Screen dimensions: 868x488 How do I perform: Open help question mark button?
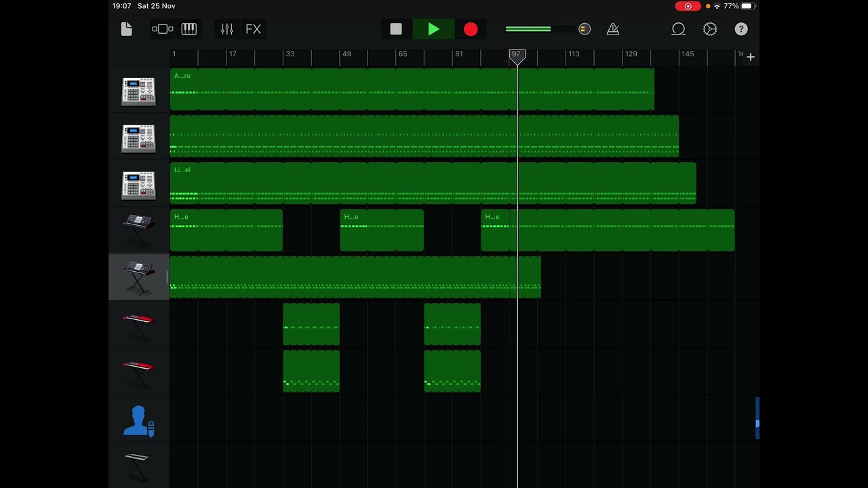[x=741, y=29]
